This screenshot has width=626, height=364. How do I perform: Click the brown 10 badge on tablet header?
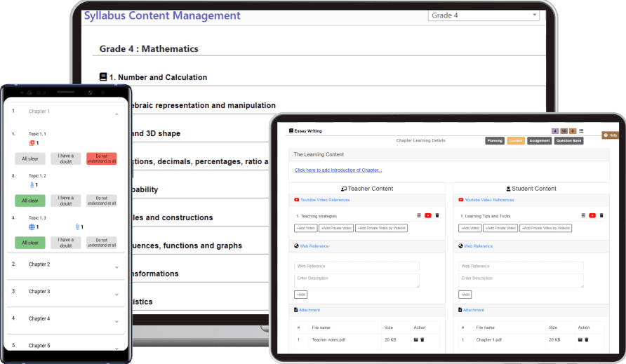pos(564,131)
